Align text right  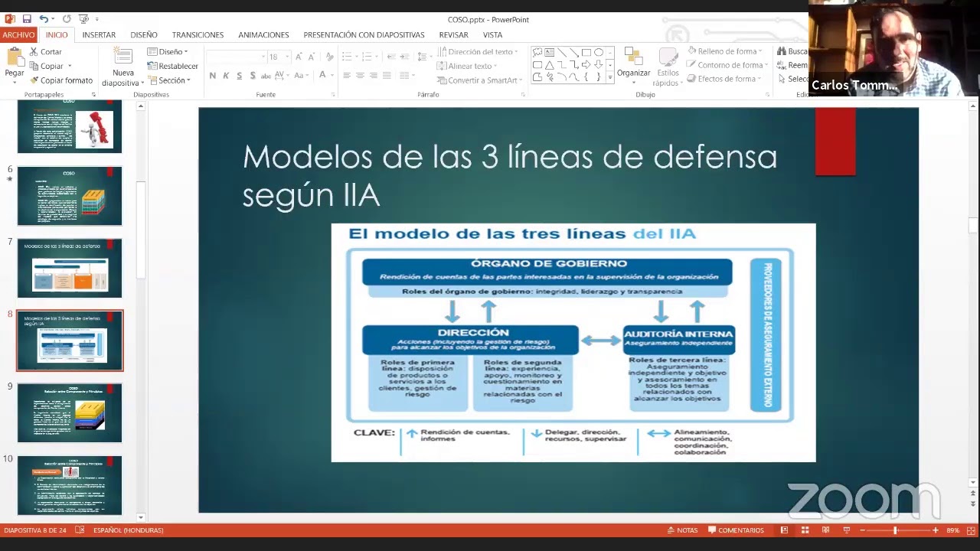[x=373, y=75]
